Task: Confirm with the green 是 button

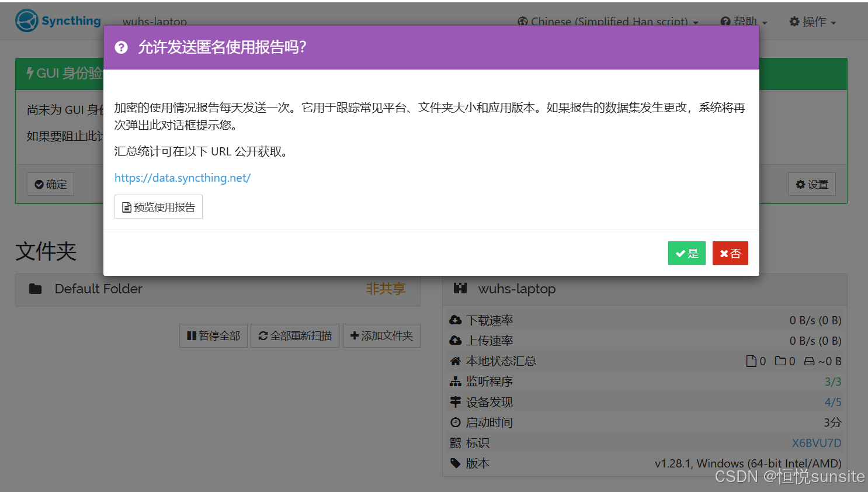Action: point(687,253)
